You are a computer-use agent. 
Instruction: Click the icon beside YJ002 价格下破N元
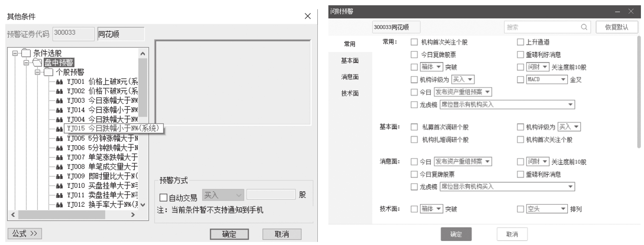coord(59,91)
